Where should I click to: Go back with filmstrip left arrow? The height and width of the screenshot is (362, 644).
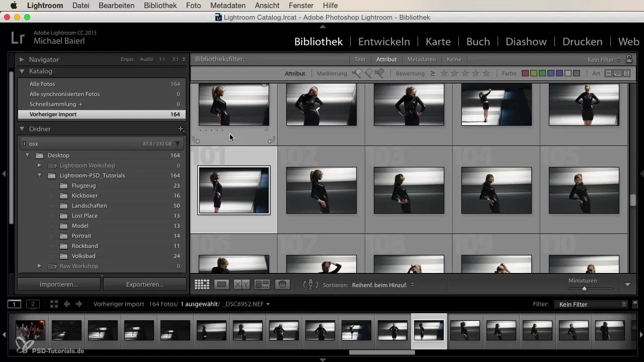click(66, 304)
